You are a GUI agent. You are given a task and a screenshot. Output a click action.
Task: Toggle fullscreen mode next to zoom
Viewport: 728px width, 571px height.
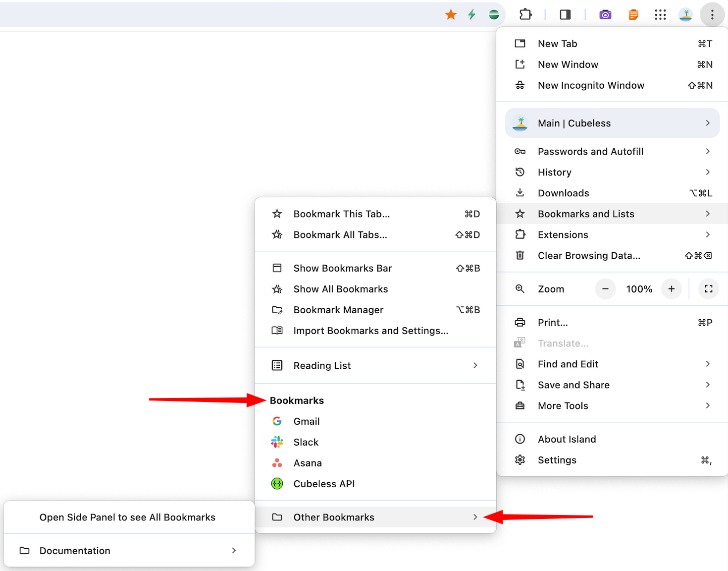(709, 289)
